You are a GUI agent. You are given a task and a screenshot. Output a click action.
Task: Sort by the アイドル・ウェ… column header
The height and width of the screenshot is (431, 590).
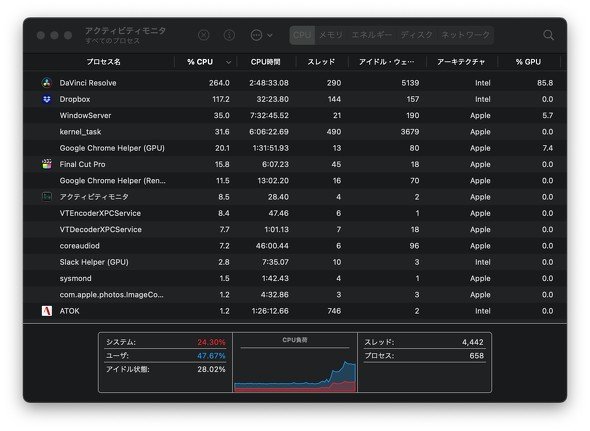386,62
